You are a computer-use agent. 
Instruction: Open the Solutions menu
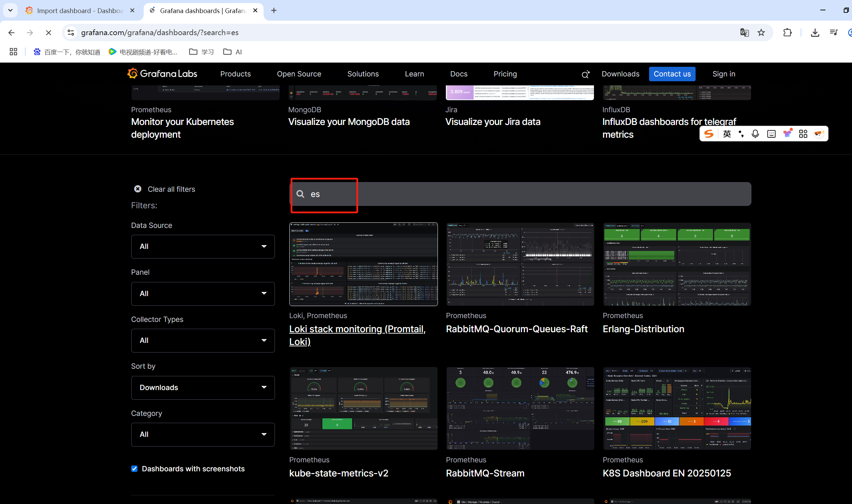(x=363, y=74)
